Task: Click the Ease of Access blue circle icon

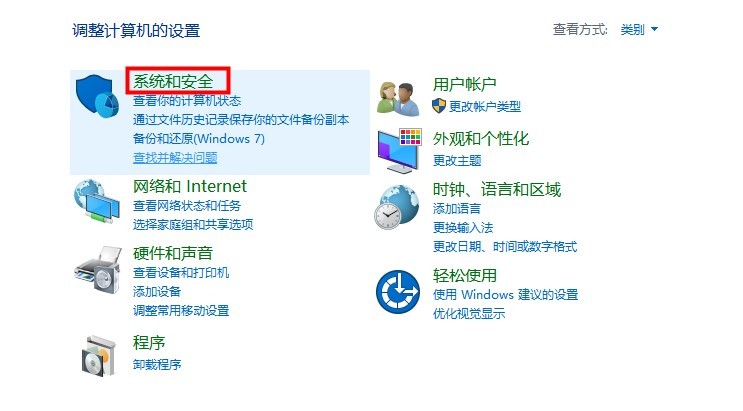Action: 398,292
